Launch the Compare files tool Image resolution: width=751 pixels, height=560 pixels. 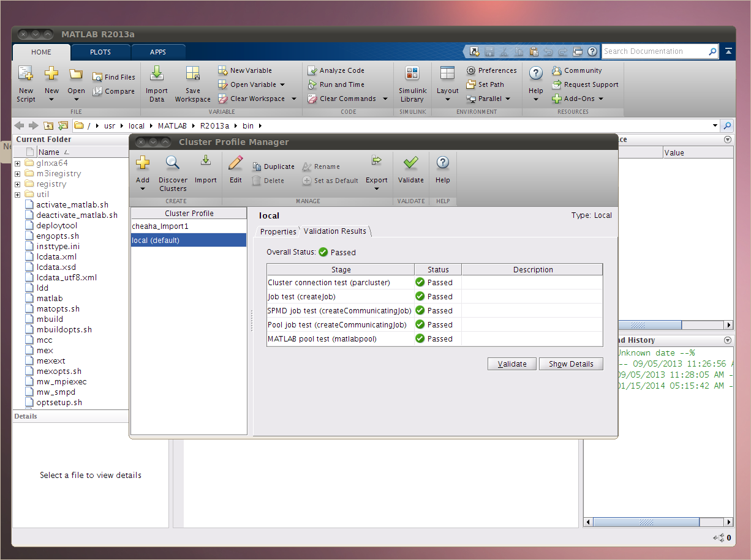pos(114,91)
